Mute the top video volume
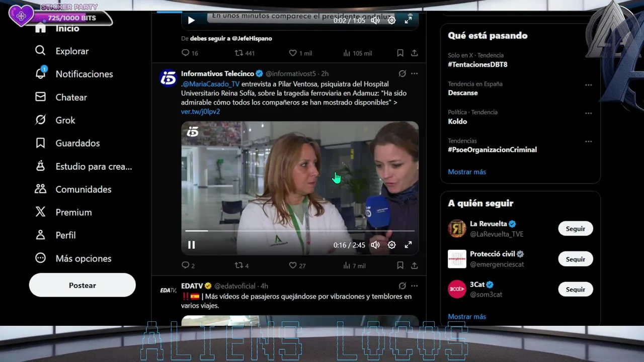This screenshot has height=362, width=644. pos(375,20)
